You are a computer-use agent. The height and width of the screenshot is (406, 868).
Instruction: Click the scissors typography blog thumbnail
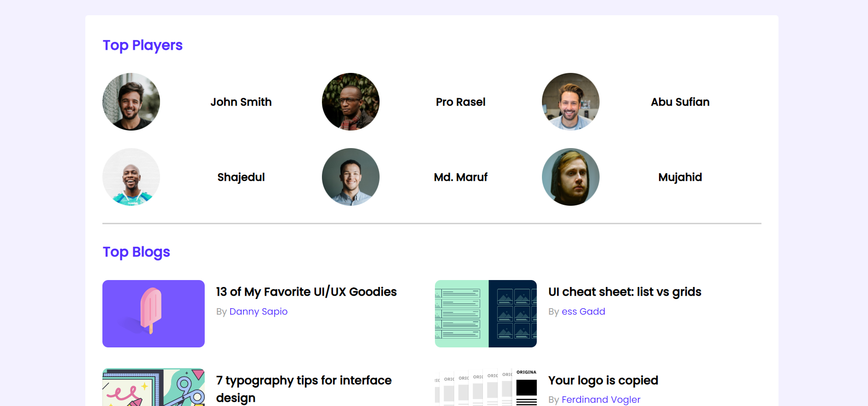click(154, 387)
